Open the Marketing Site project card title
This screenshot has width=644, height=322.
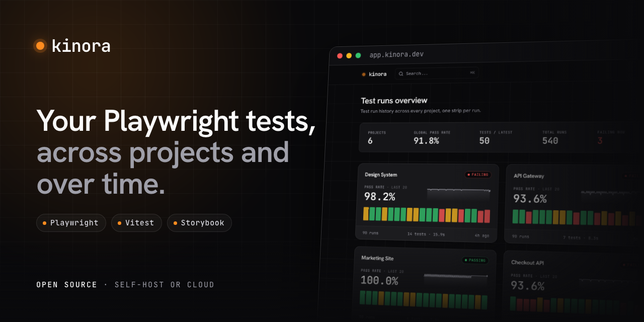pos(377,258)
